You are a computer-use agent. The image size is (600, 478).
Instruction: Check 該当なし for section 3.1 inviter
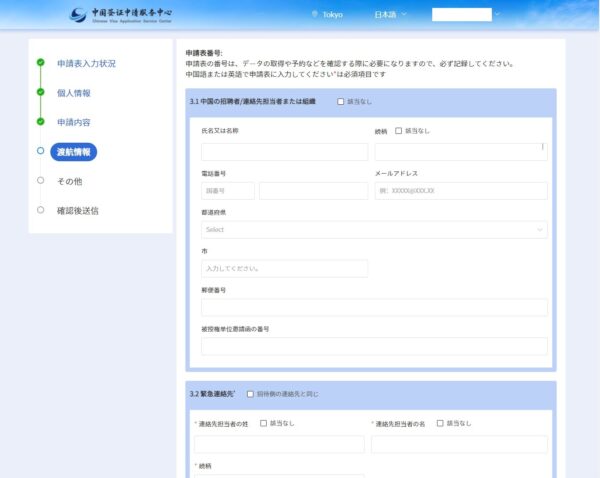pos(340,102)
